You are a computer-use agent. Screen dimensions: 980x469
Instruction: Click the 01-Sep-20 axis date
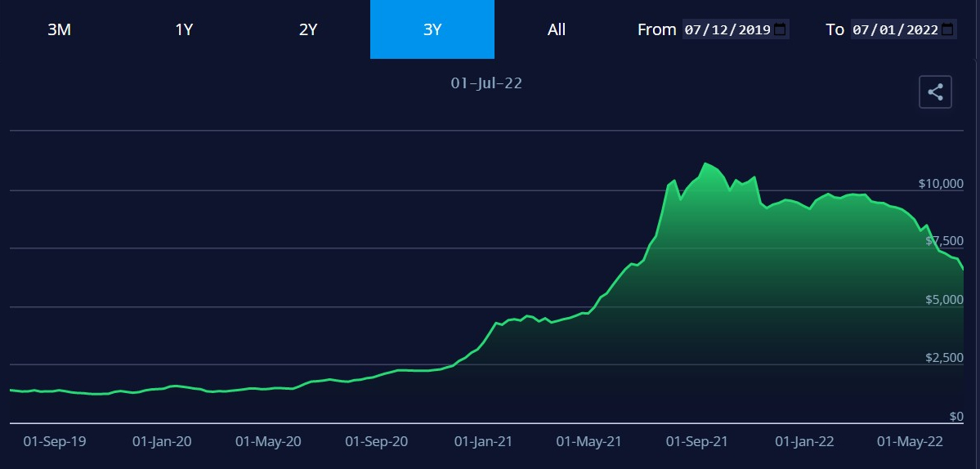(x=376, y=441)
